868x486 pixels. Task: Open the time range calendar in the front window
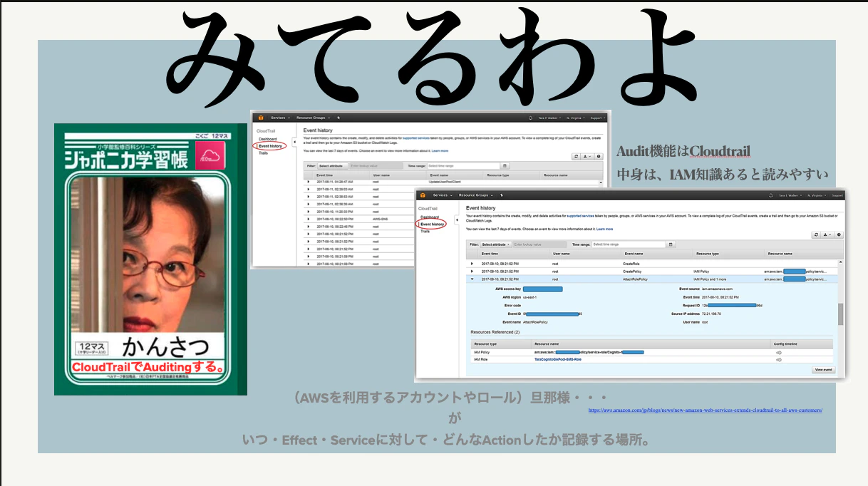coord(670,244)
